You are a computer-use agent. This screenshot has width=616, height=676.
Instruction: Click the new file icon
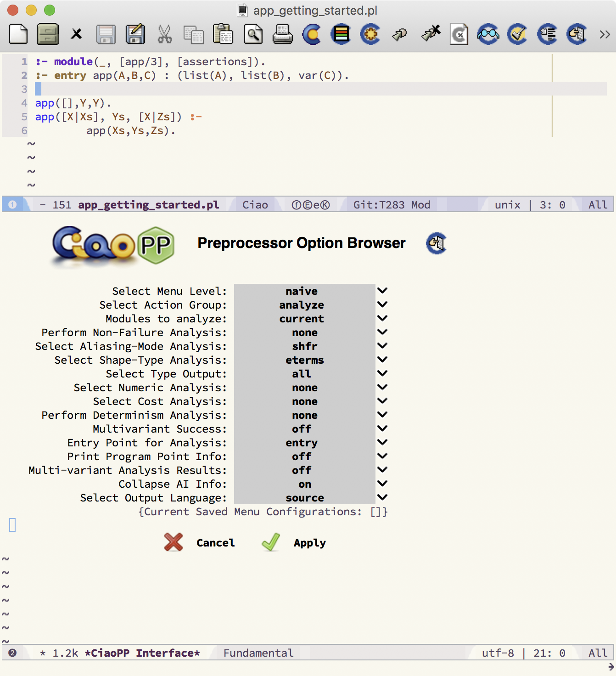click(18, 34)
